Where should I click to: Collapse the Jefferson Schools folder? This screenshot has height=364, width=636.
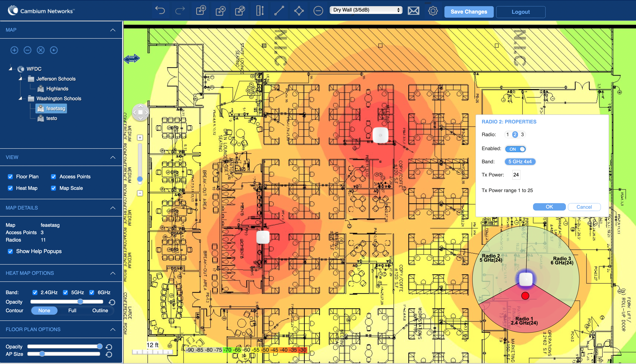[20, 78]
